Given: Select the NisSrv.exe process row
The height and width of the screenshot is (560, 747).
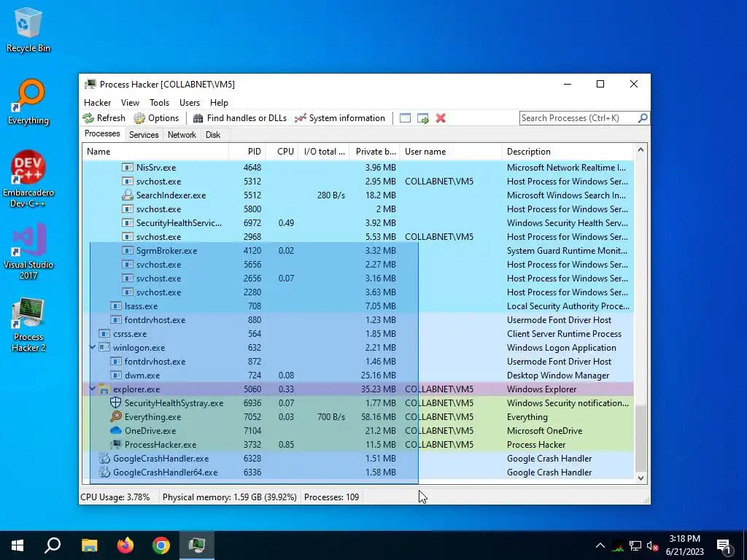Looking at the screenshot, I should pyautogui.click(x=358, y=167).
